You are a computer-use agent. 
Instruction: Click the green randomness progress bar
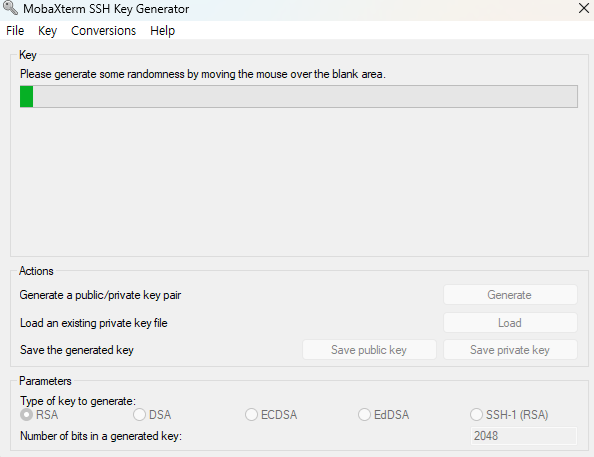[299, 97]
